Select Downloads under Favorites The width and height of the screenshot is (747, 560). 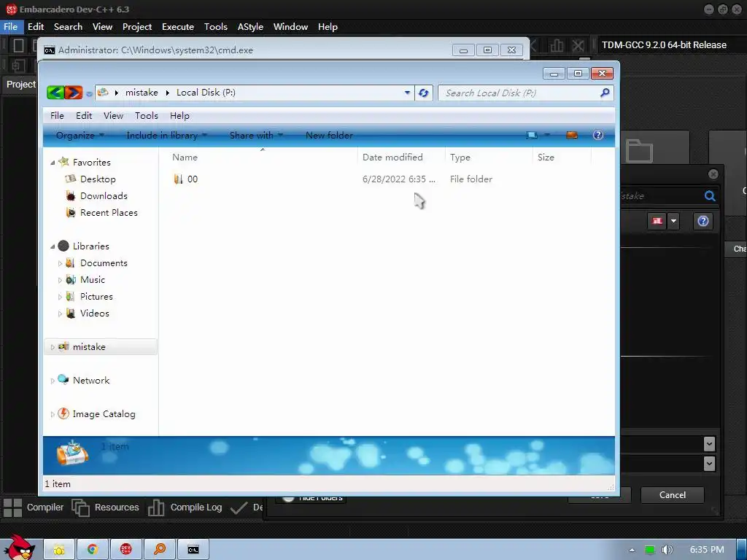(104, 195)
